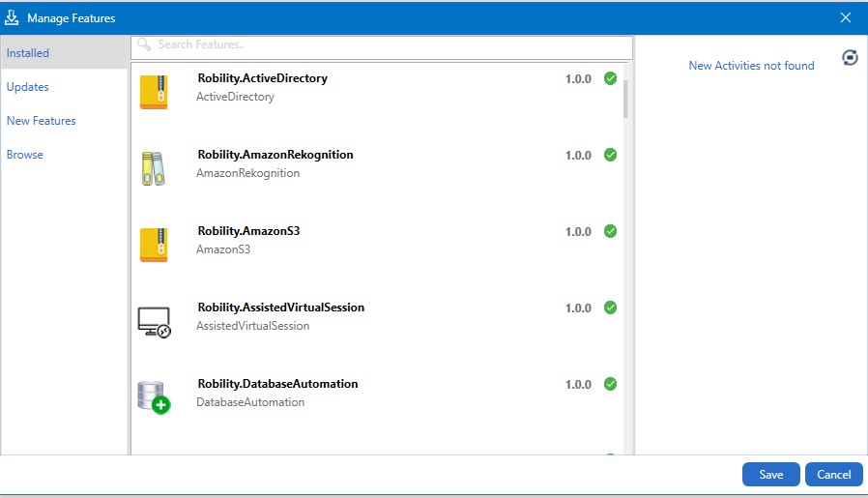Open the Browse tab

pos(25,155)
